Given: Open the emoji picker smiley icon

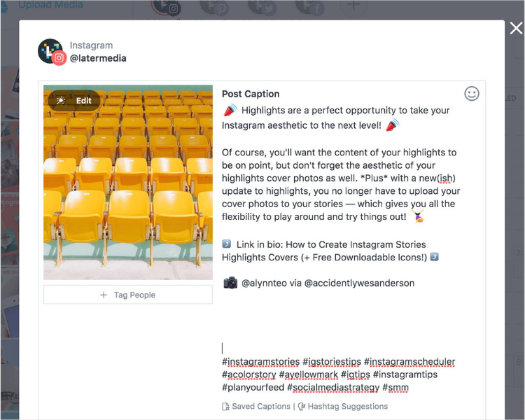Looking at the screenshot, I should click(x=471, y=94).
